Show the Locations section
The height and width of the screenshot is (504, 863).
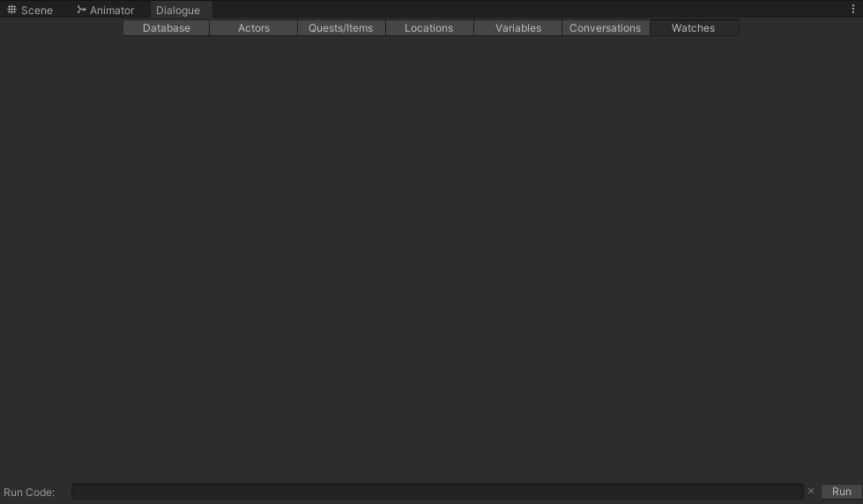[428, 28]
